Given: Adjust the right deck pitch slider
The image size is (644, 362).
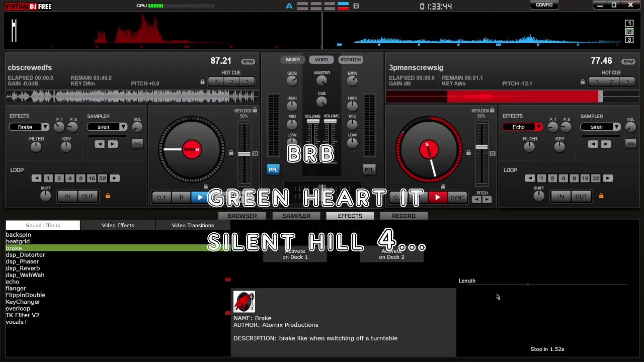Looking at the screenshot, I should [x=481, y=147].
